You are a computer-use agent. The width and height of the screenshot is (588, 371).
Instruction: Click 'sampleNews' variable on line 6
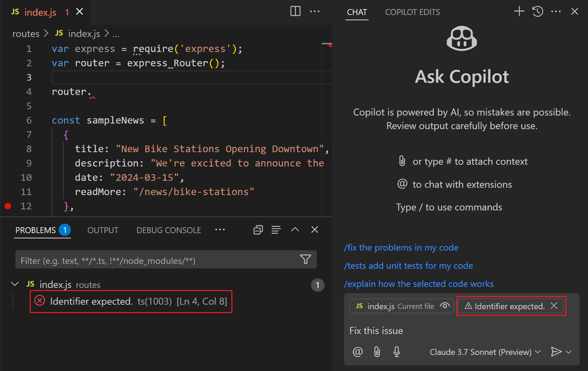(x=115, y=120)
